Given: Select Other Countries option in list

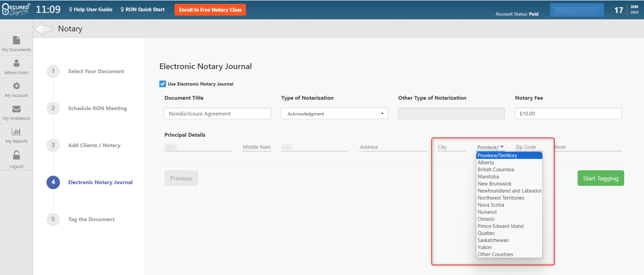Looking at the screenshot, I should click(x=495, y=254).
